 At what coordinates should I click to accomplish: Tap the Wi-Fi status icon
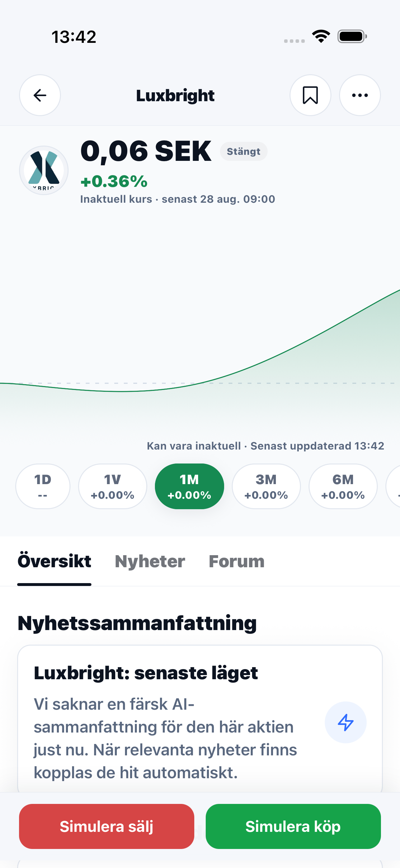[321, 36]
